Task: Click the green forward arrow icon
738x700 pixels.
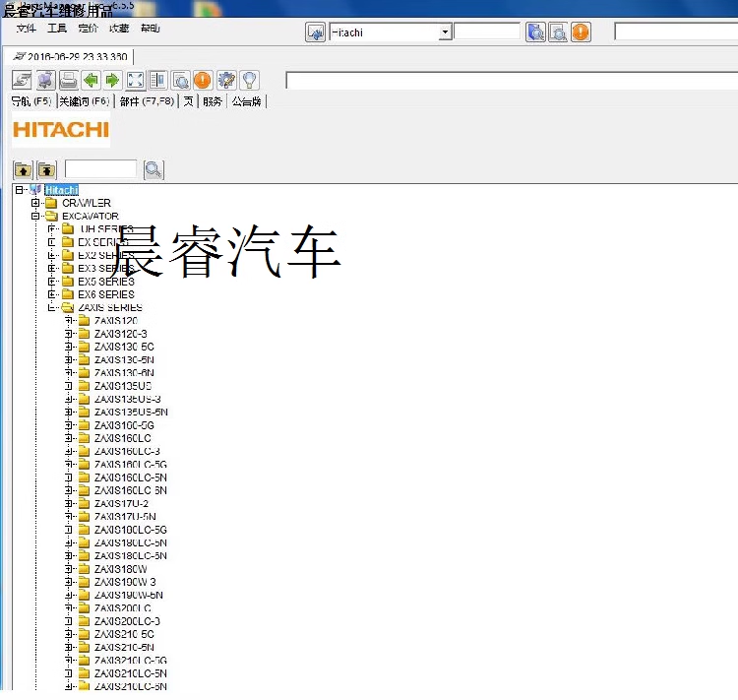Action: click(x=112, y=81)
